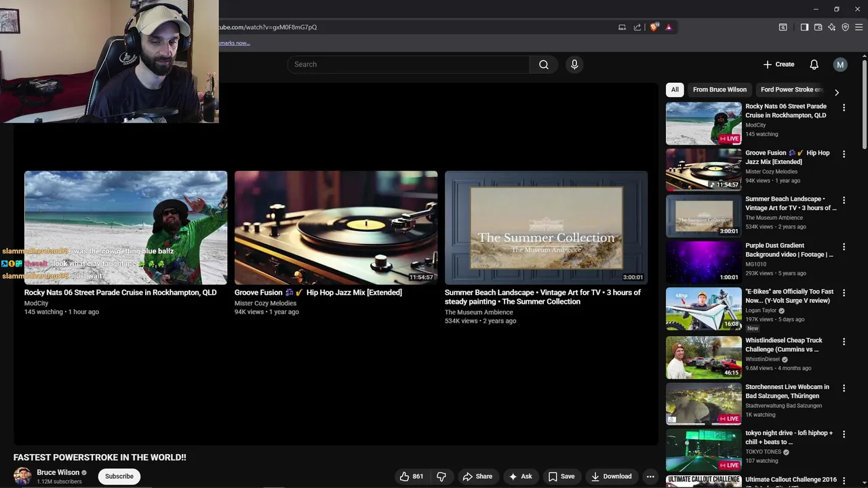Open the Brave Wallet icon

coord(818,27)
